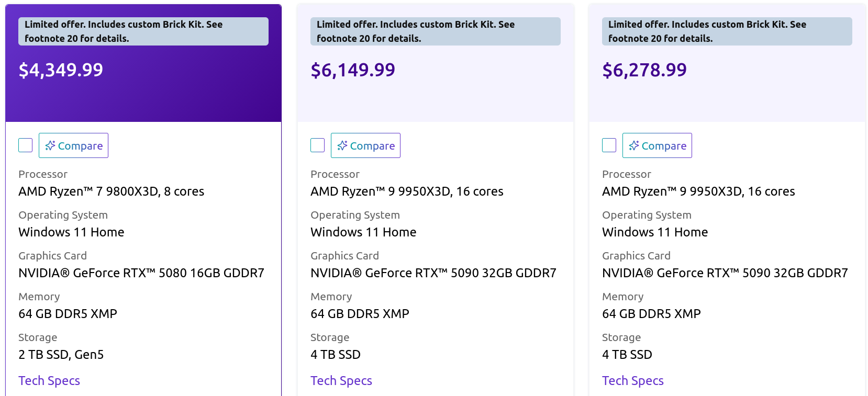Image resolution: width=868 pixels, height=396 pixels.
Task: Click the AMD Ryzen 7 9800X3D processor text
Action: tap(111, 191)
